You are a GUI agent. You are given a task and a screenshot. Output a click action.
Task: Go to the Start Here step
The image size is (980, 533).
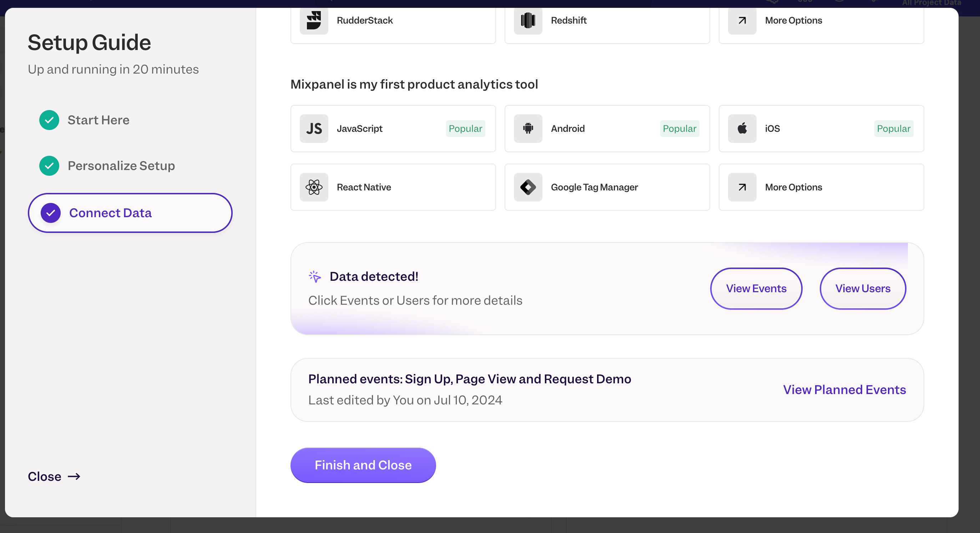tap(98, 120)
